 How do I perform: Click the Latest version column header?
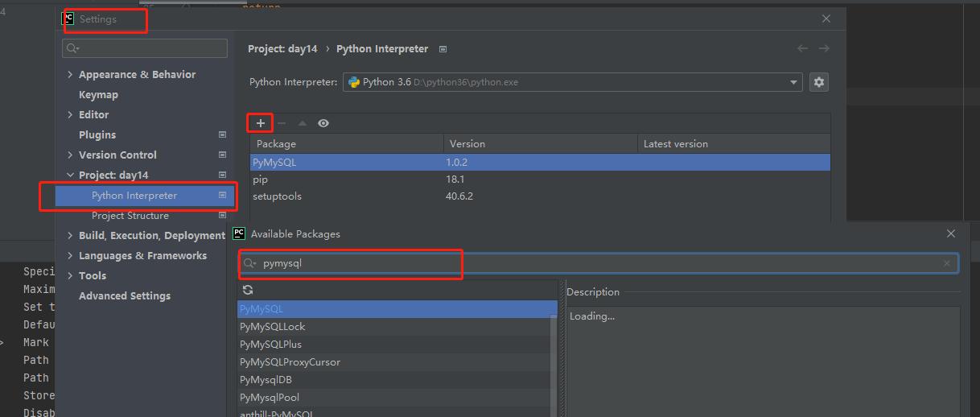point(734,143)
